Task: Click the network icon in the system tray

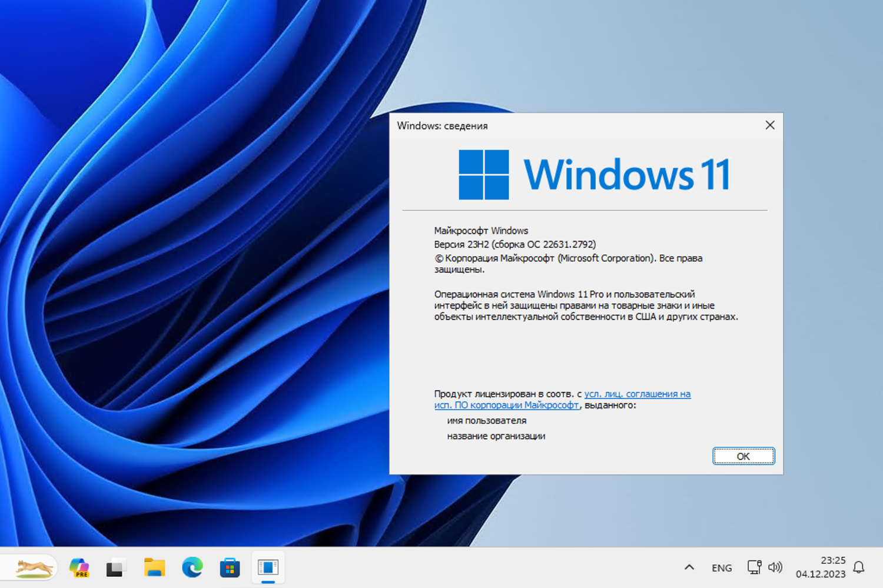Action: pos(754,567)
